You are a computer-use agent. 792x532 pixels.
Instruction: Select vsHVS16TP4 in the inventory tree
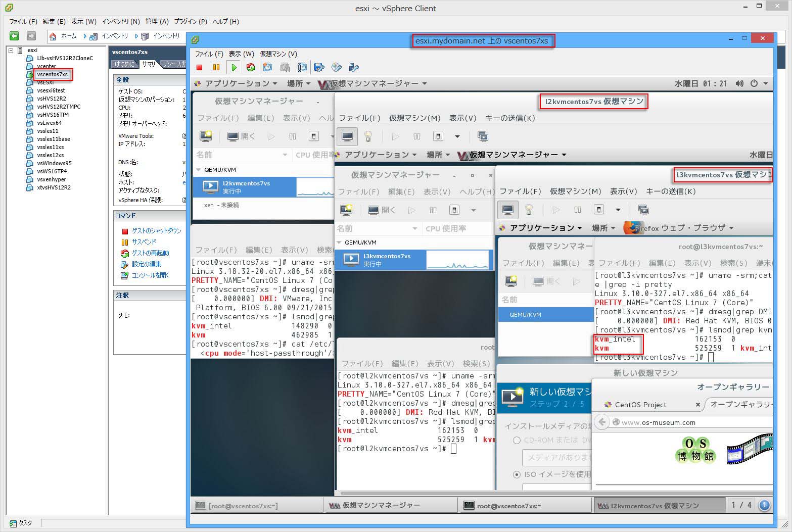(53, 115)
